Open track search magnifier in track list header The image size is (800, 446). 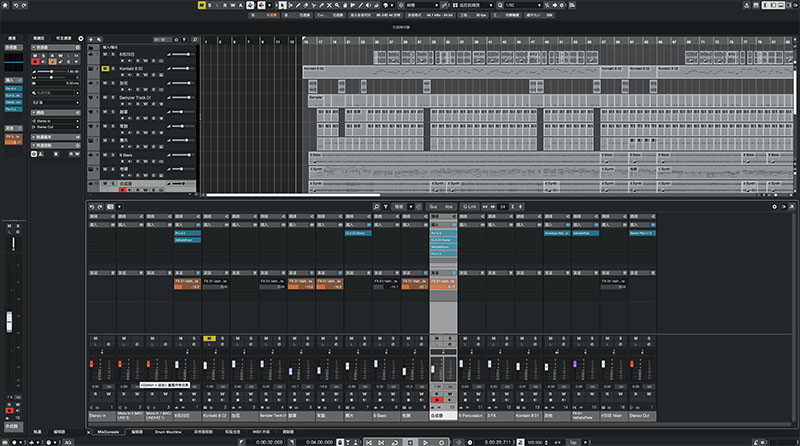click(x=194, y=39)
